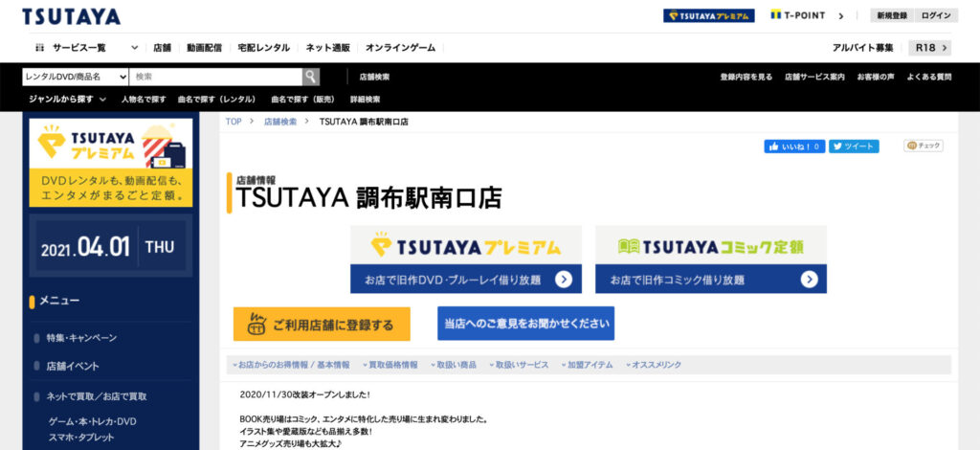Click the 新規登録 button

pos(892,15)
